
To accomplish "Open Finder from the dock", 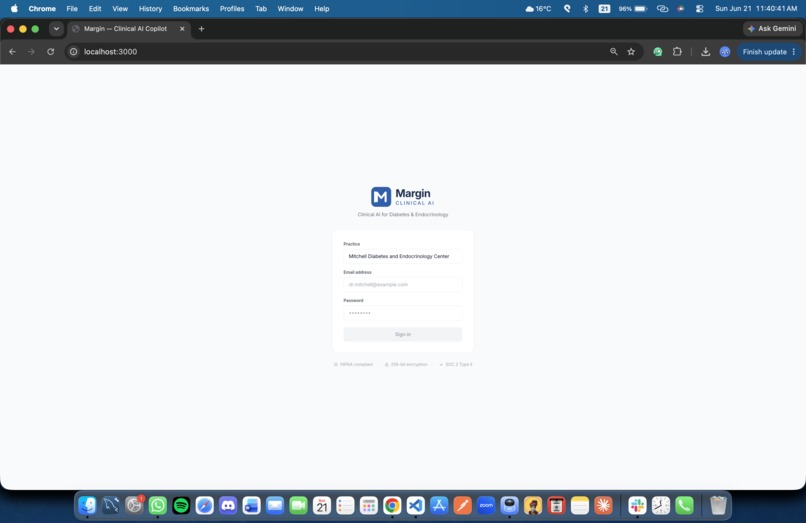I will (x=87, y=506).
